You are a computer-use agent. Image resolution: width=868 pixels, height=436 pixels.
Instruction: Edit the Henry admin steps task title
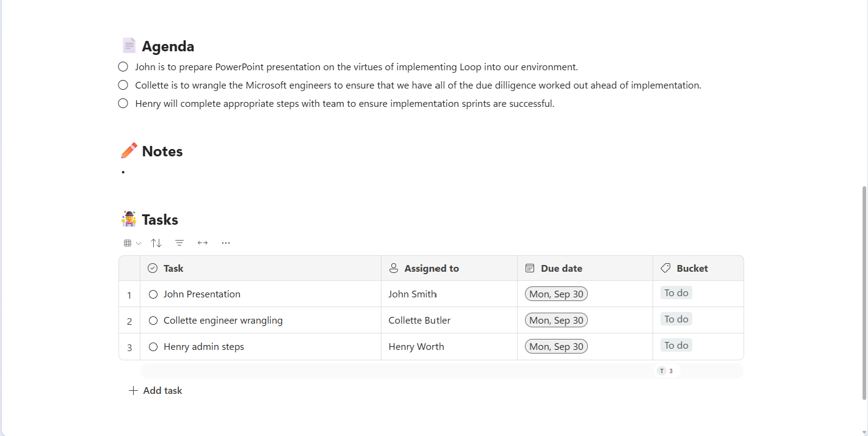click(x=204, y=347)
